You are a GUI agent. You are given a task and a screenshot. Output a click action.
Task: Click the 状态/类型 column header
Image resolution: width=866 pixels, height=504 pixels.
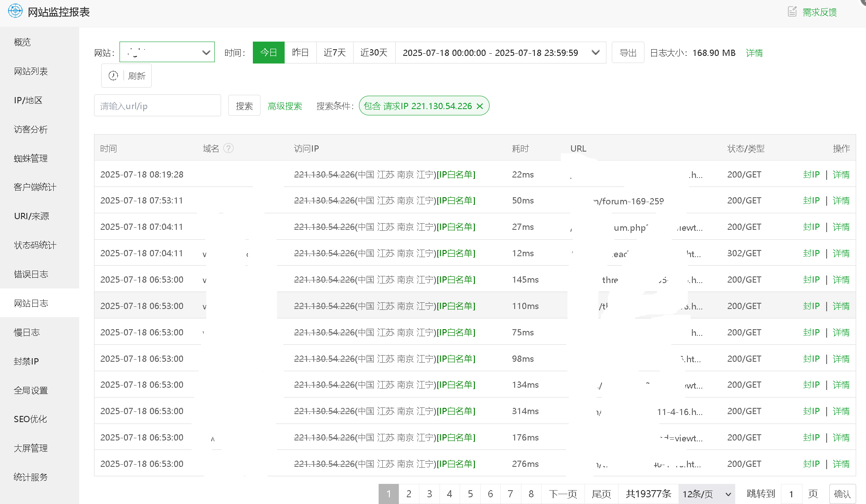point(746,148)
